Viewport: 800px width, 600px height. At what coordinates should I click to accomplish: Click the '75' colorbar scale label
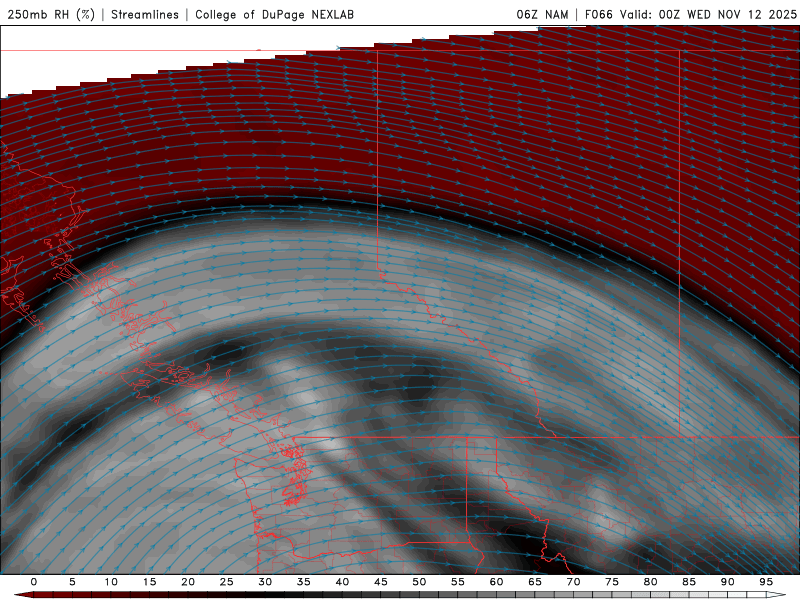coord(612,582)
